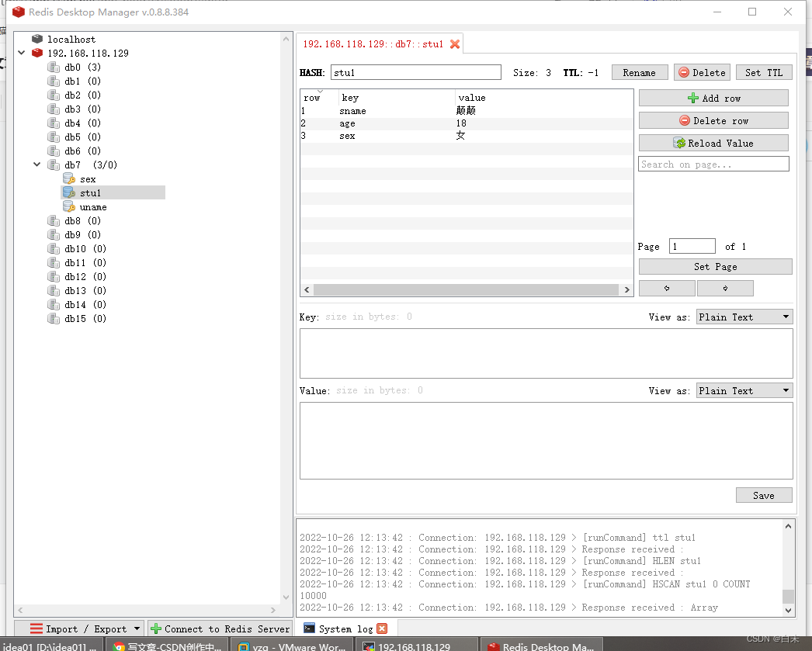Open the Chrome CSDN taskbar item

pos(167,646)
